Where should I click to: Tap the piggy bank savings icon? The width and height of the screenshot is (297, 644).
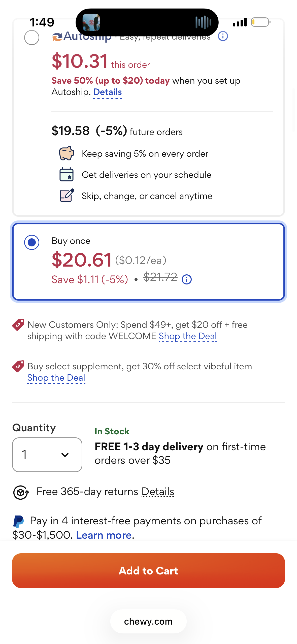67,153
